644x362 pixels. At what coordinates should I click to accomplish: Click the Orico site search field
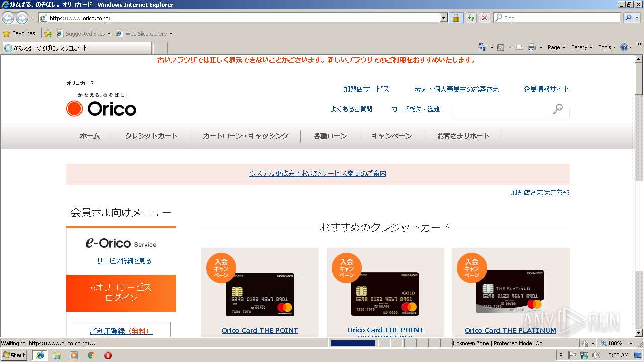503,109
